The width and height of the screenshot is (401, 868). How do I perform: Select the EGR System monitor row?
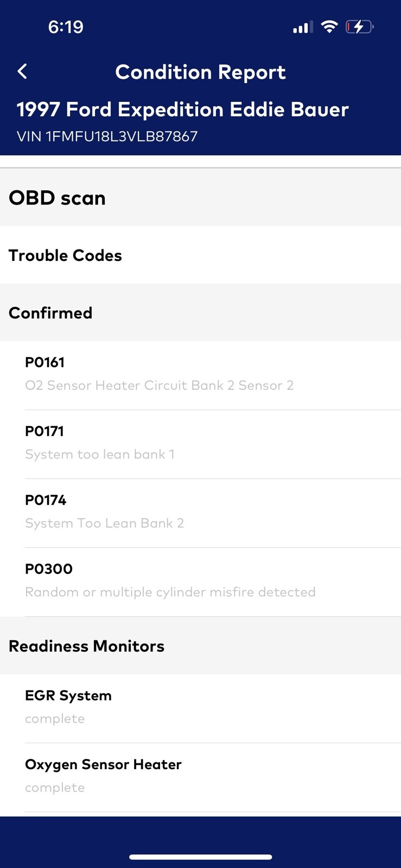pos(200,707)
